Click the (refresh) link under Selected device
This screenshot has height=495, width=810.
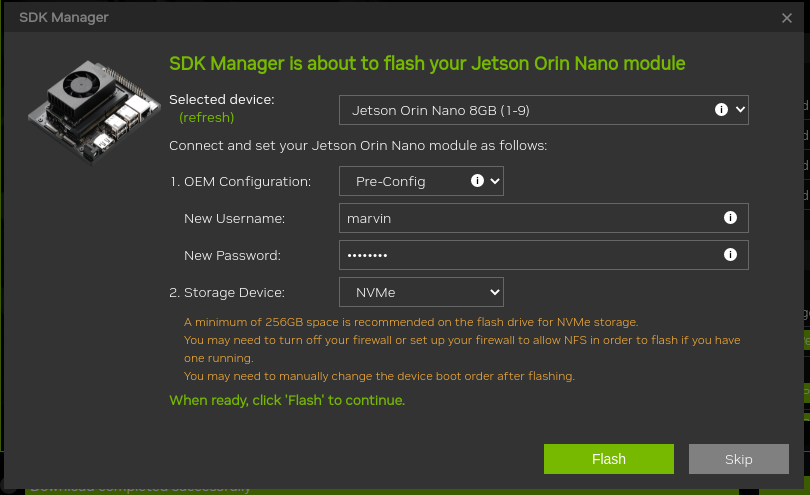pos(206,117)
